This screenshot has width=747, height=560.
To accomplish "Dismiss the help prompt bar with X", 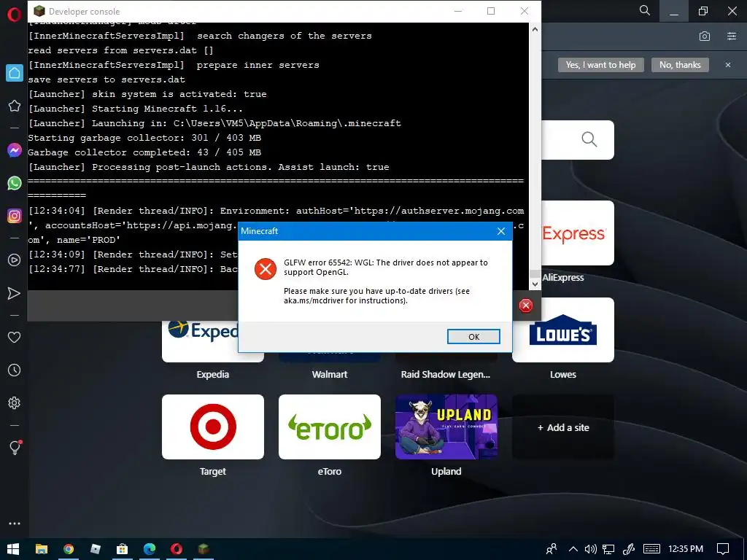I will 728,65.
